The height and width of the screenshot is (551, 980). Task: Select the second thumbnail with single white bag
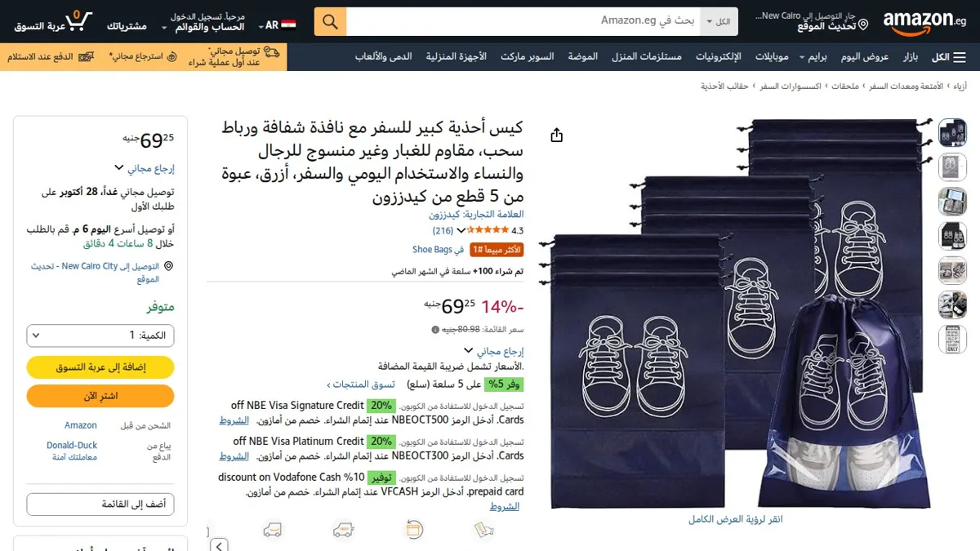(x=952, y=167)
